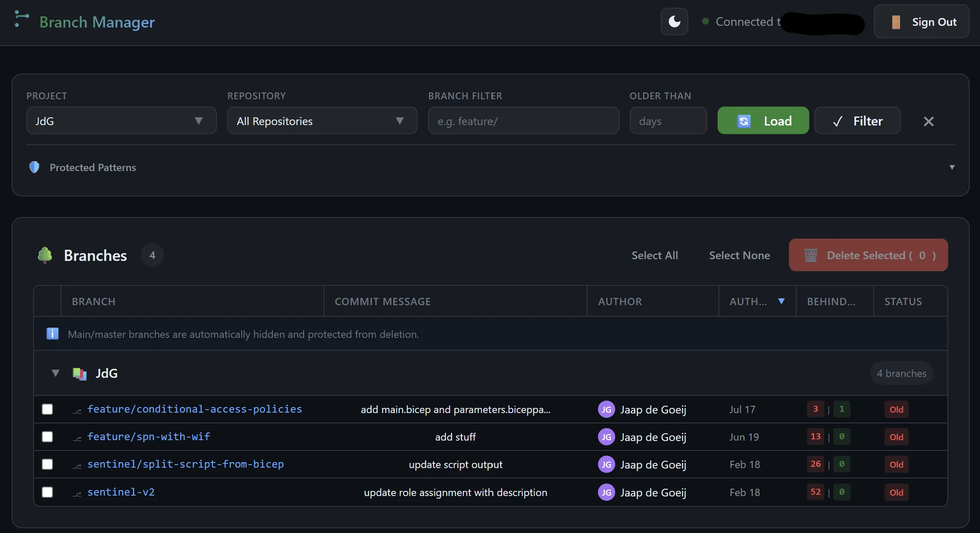The height and width of the screenshot is (533, 980).
Task: Collapse the JdG branch group triangle
Action: [x=55, y=373]
